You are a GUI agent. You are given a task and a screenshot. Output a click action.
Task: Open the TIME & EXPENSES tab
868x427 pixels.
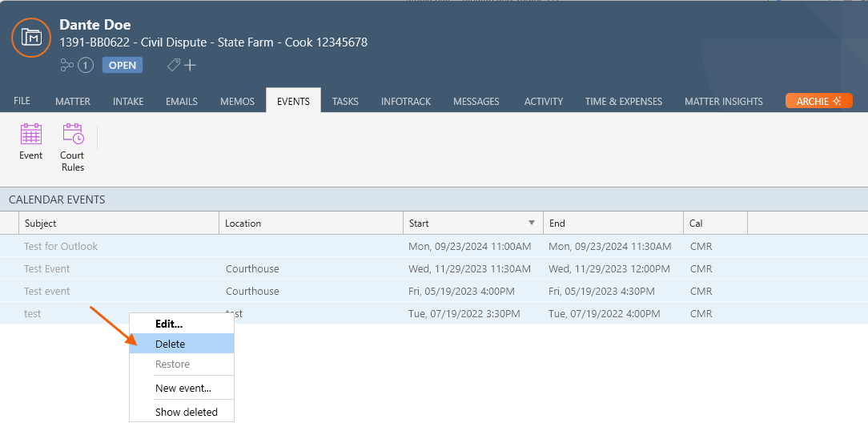point(624,102)
